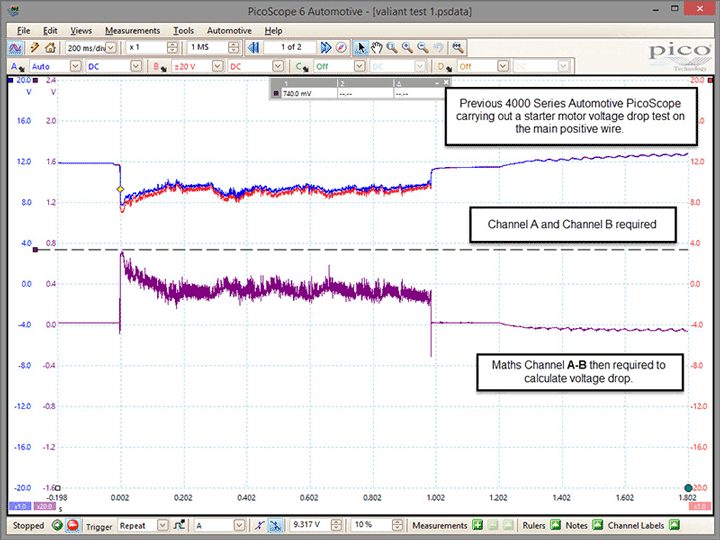Go to the previous waveform buffer
This screenshot has height=540, width=720.
[253, 47]
